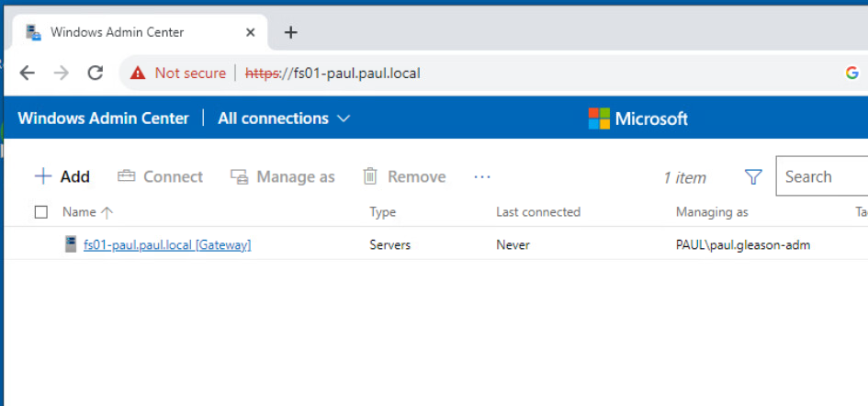Click the server icon beside fs01-paul
The image size is (868, 406).
tap(71, 244)
